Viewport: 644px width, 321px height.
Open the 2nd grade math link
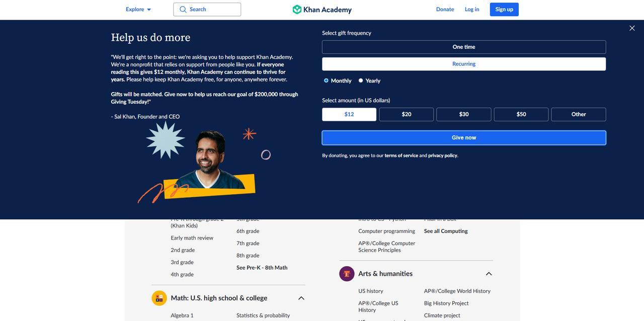183,250
